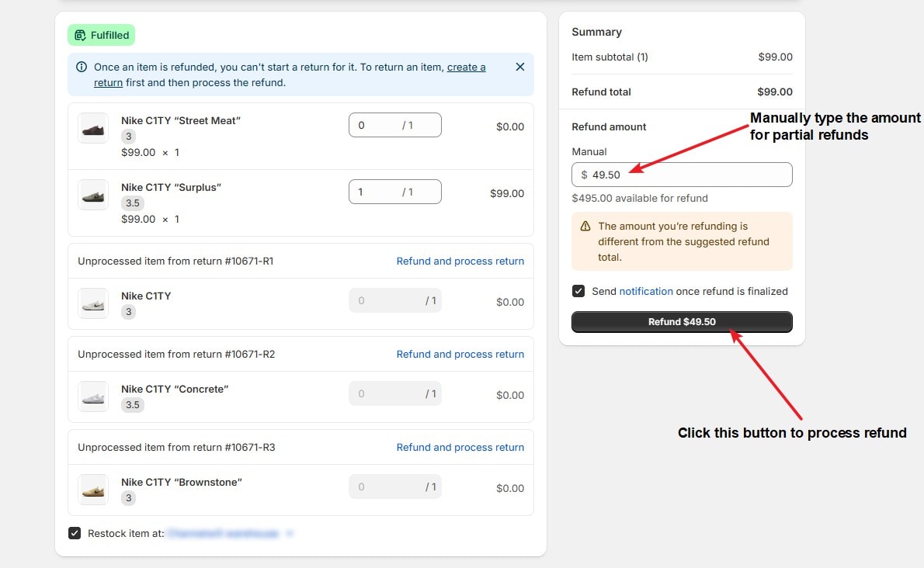Viewport: 924px width, 568px height.
Task: Click disabled quantity field for Concrete
Action: [394, 393]
